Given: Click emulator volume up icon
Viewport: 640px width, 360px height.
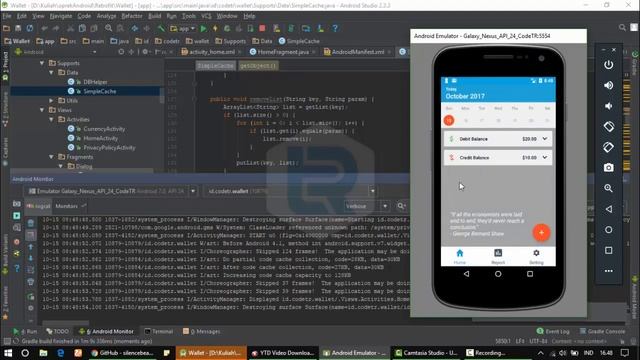Looking at the screenshot, I should tap(608, 85).
